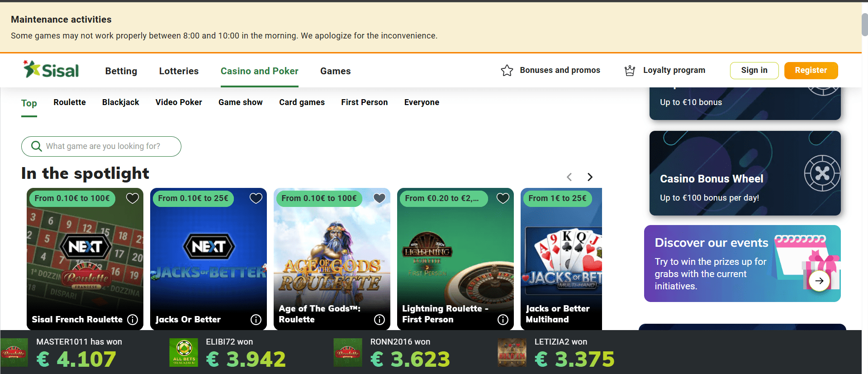Show info for Age of The Gods Roulette
The width and height of the screenshot is (868, 374).
[x=379, y=320]
